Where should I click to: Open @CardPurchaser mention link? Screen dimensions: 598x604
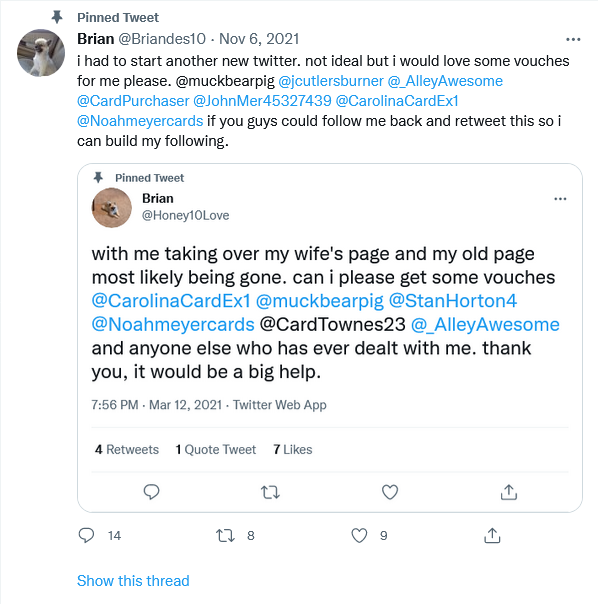(x=133, y=101)
